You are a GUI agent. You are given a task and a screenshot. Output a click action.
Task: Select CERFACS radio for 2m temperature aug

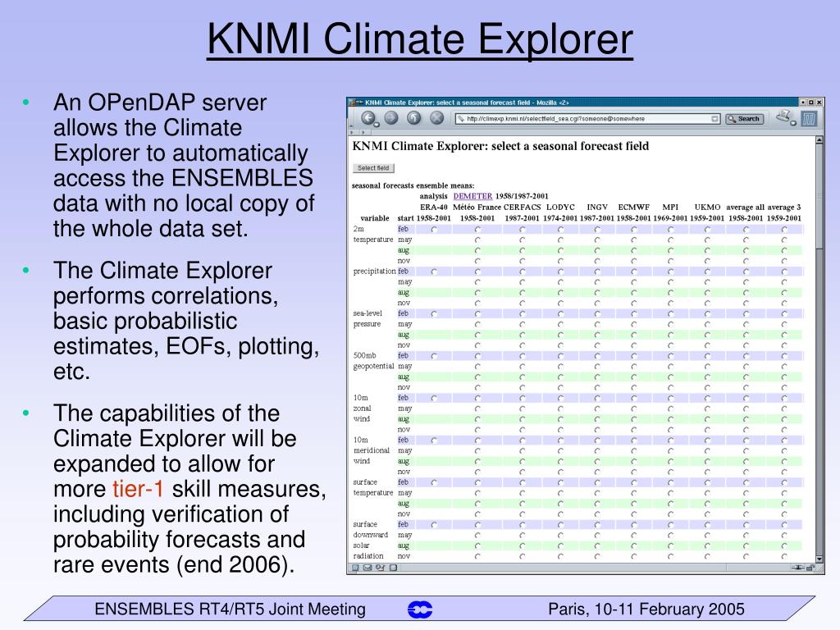(523, 251)
